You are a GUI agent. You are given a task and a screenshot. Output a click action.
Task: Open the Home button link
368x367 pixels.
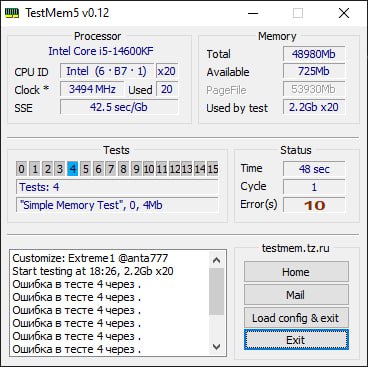point(296,272)
